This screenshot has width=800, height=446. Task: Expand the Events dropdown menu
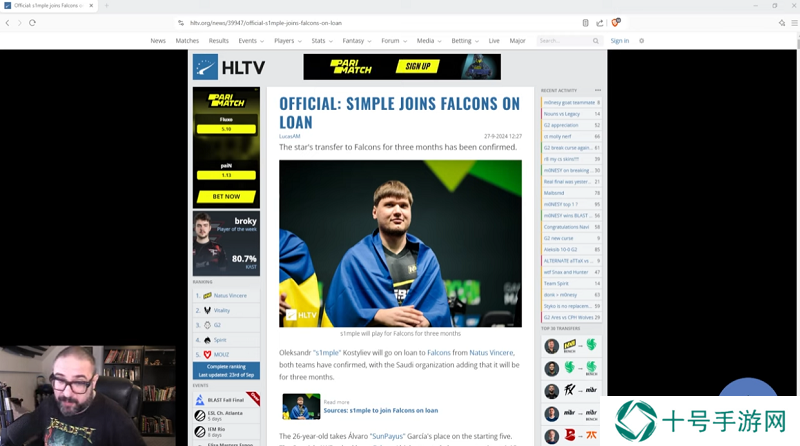coord(251,41)
